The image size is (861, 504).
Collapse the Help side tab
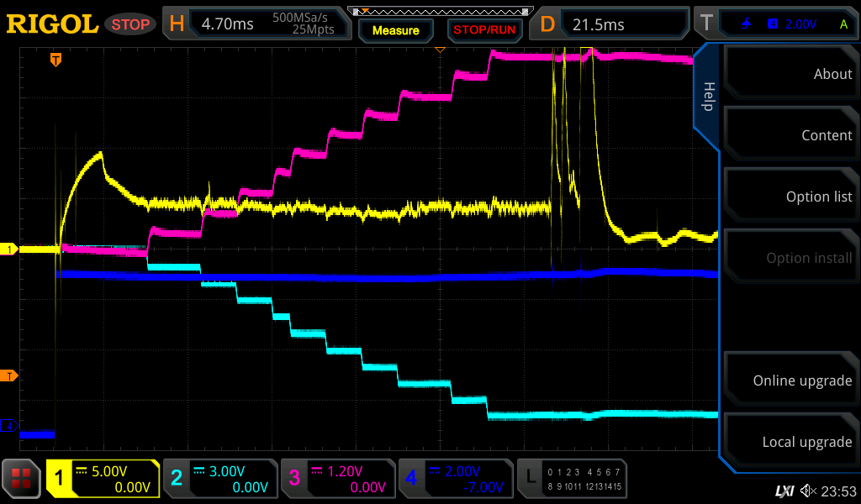pyautogui.click(x=707, y=97)
